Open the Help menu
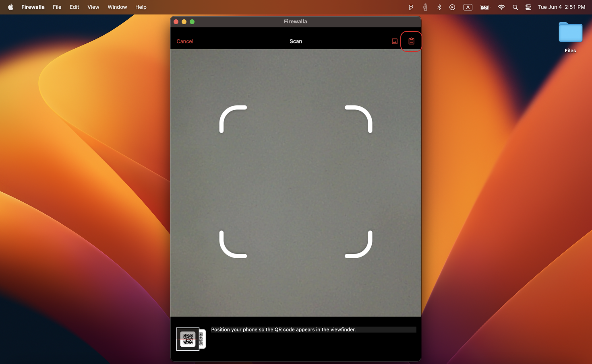 point(141,7)
